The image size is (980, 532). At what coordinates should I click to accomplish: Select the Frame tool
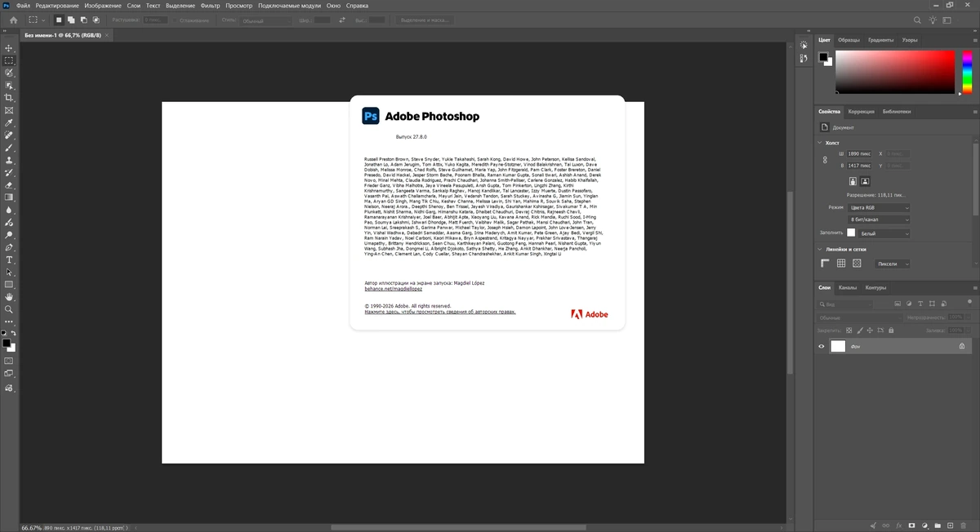coord(9,110)
